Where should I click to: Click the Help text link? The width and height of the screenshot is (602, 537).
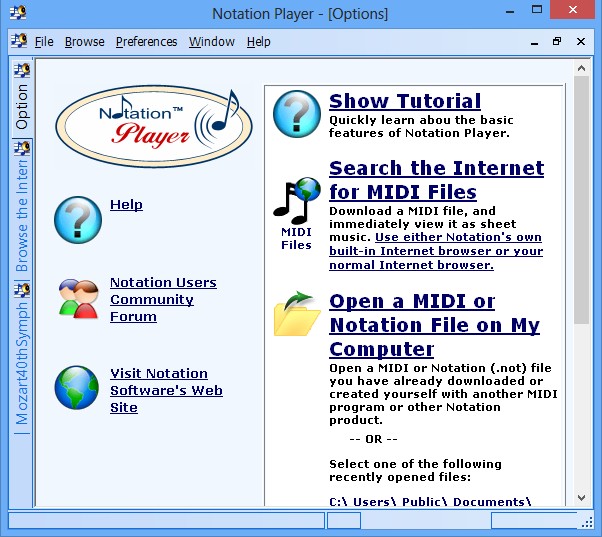click(126, 205)
